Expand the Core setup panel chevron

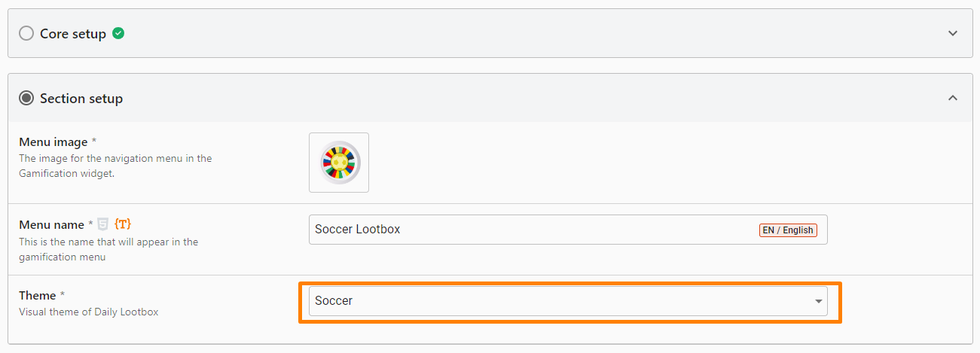click(953, 33)
